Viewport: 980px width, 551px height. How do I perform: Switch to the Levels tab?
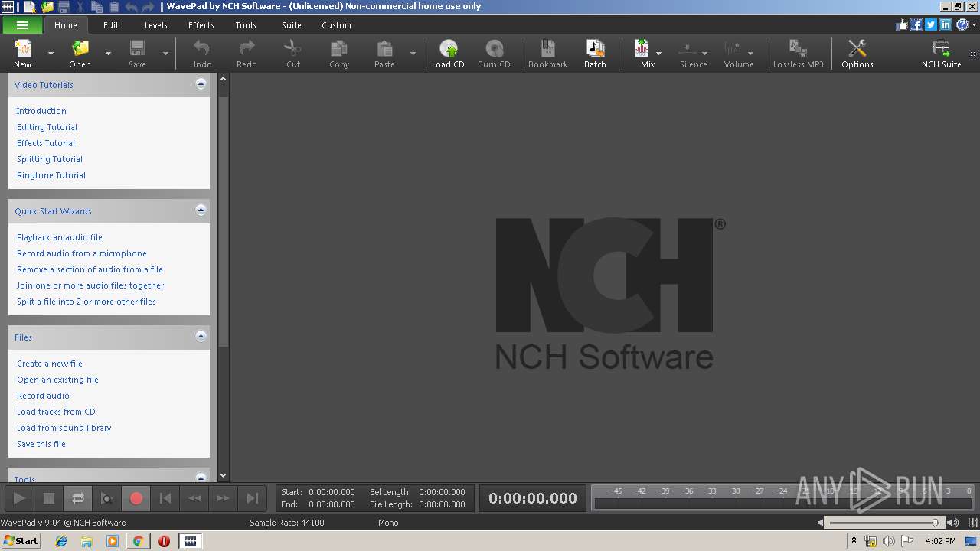tap(155, 25)
